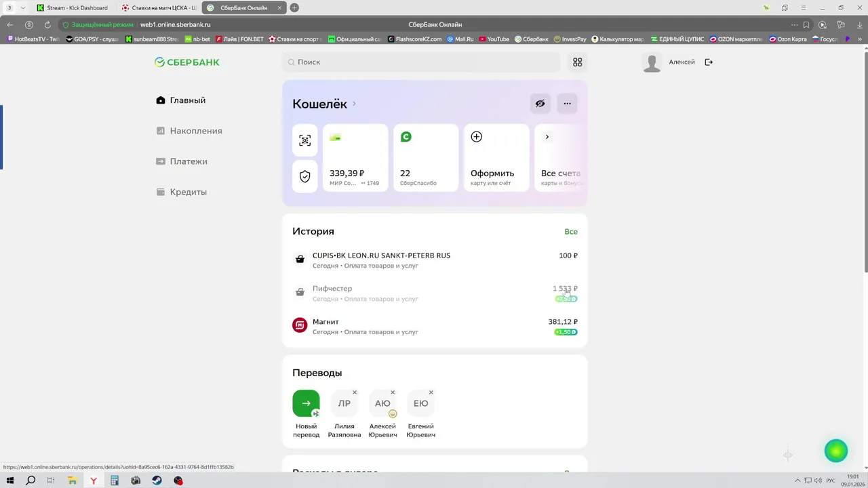Open tab count dropdown arrow
868x488 pixels.
pyautogui.click(x=22, y=8)
